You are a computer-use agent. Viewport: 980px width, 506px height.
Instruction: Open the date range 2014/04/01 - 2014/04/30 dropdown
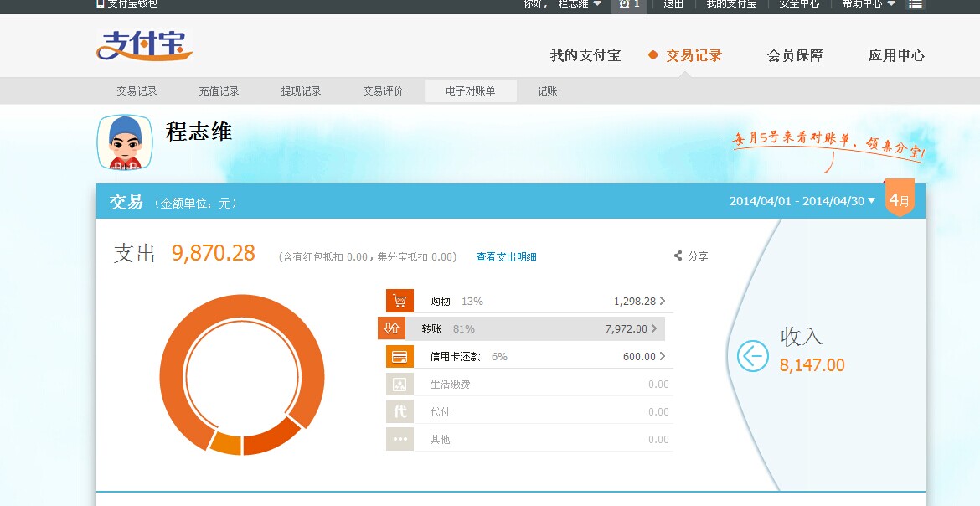[802, 201]
